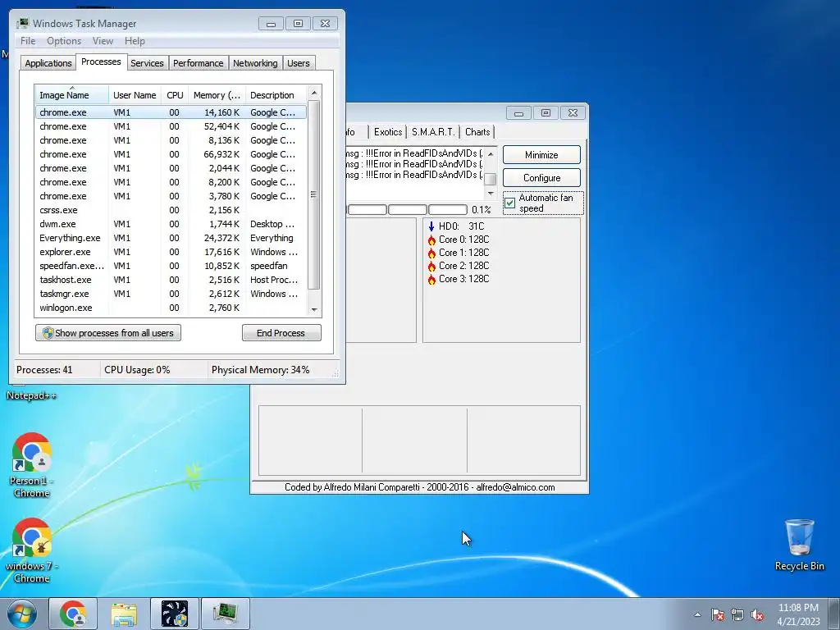Select the Everything.exe process row
Viewport: 840px width, 630px height.
click(171, 238)
